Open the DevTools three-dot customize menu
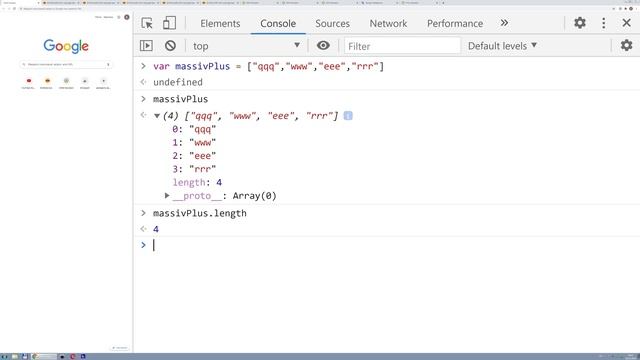 pyautogui.click(x=604, y=23)
